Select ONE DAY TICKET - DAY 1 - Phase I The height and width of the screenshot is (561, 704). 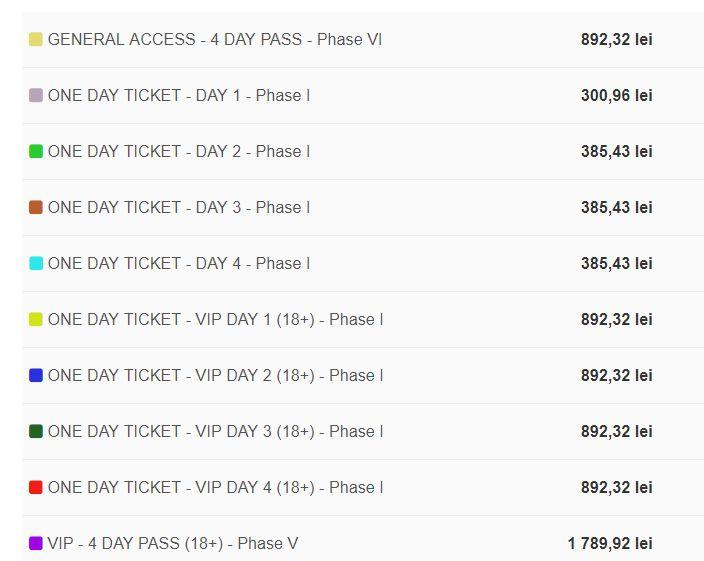(x=178, y=96)
